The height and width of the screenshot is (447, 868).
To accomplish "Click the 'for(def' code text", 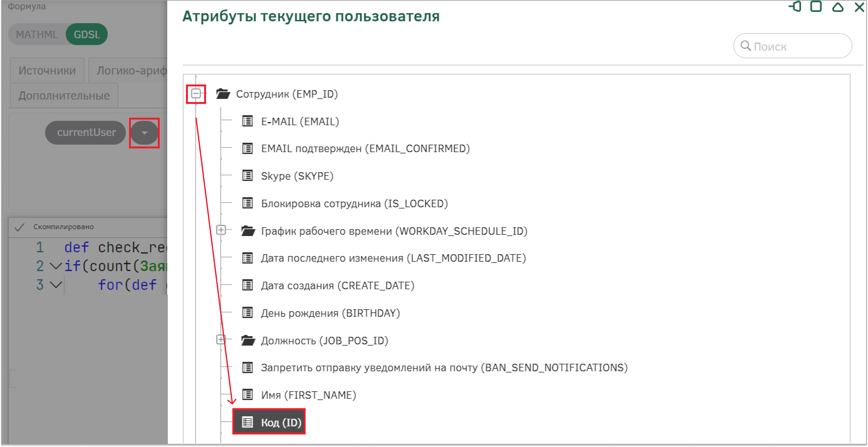I will tap(127, 285).
